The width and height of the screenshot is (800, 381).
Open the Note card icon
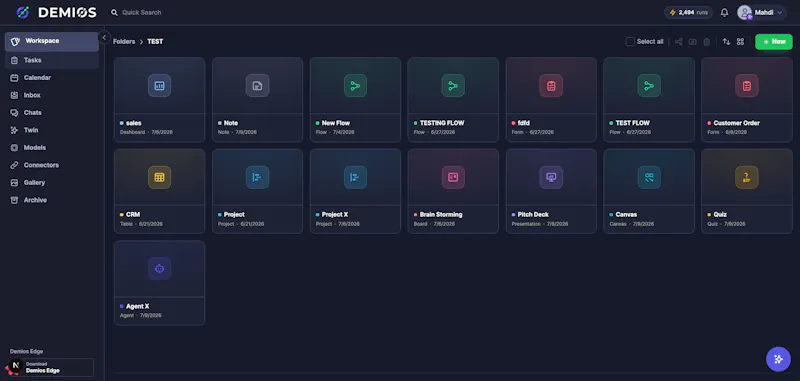point(257,86)
